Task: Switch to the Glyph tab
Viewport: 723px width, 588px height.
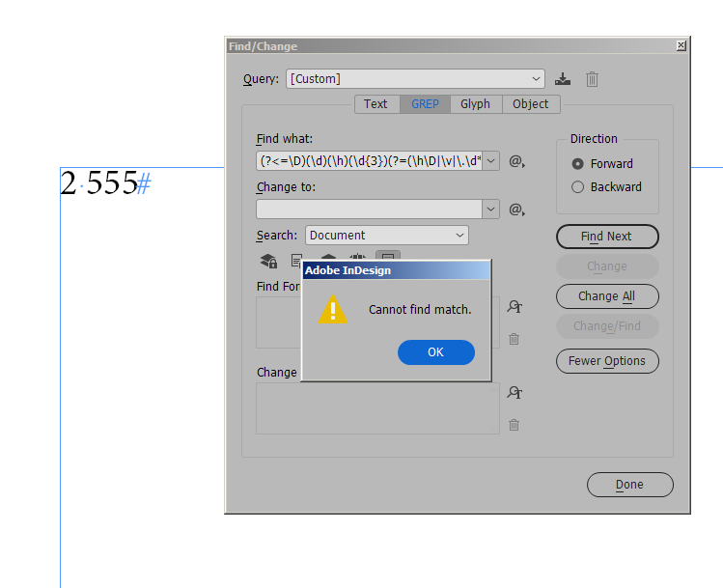Action: (475, 103)
